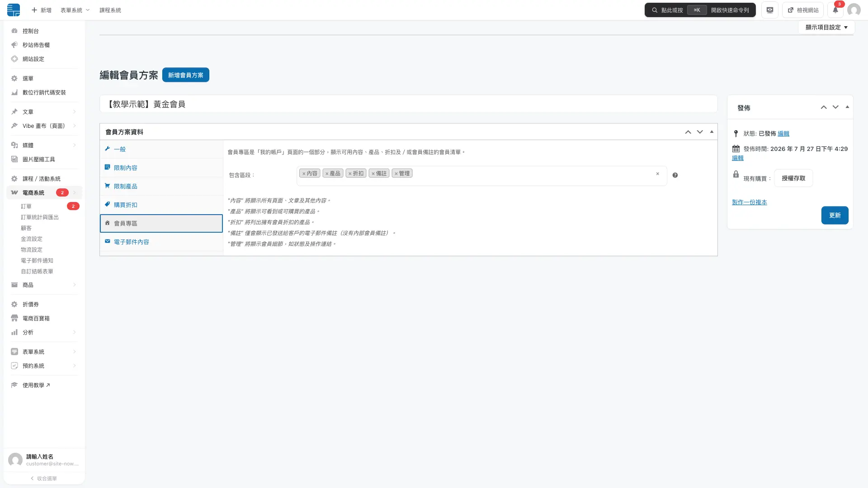The width and height of the screenshot is (868, 488).
Task: Click the 課程 / 活動系統 gear icon
Action: pyautogui.click(x=14, y=178)
